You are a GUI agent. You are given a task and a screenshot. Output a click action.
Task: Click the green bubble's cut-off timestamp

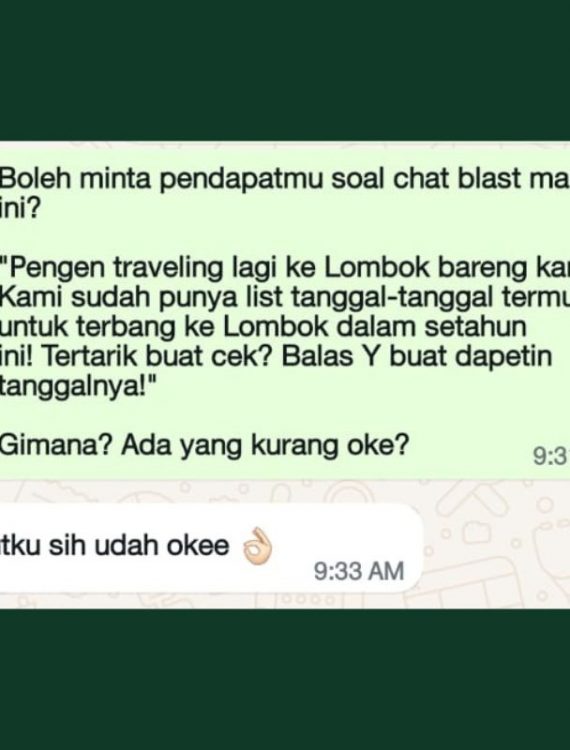551,456
